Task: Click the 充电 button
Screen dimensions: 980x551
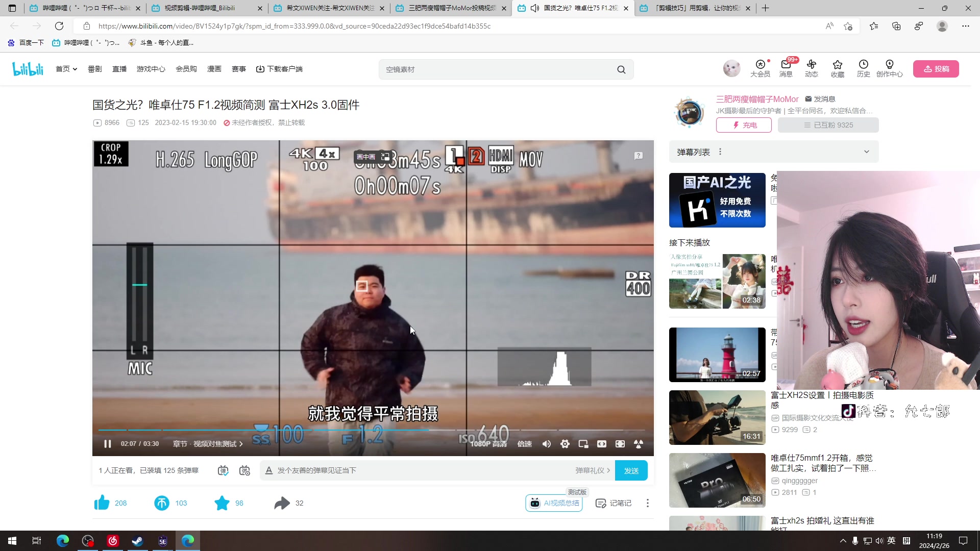Action: [744, 125]
